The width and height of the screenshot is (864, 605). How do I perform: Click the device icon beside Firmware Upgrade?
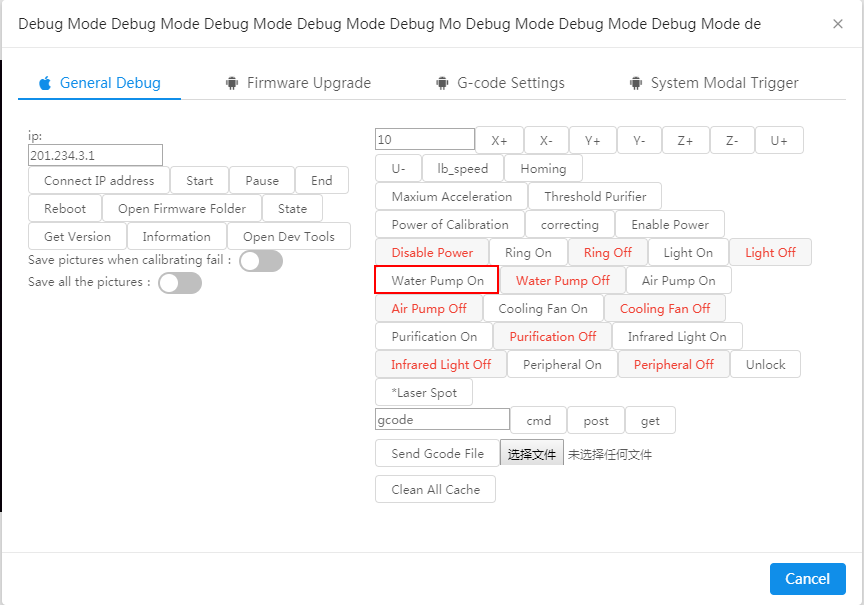click(x=231, y=83)
